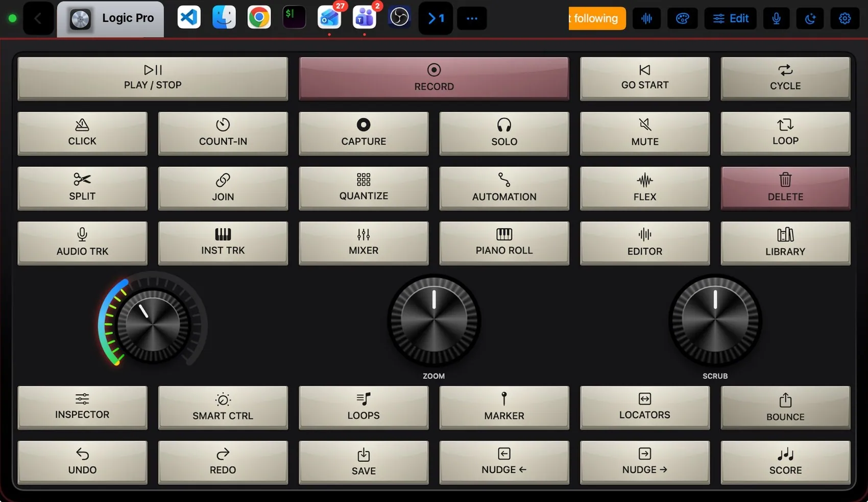The height and width of the screenshot is (502, 868).
Task: Click the orange following button
Action: pos(597,18)
